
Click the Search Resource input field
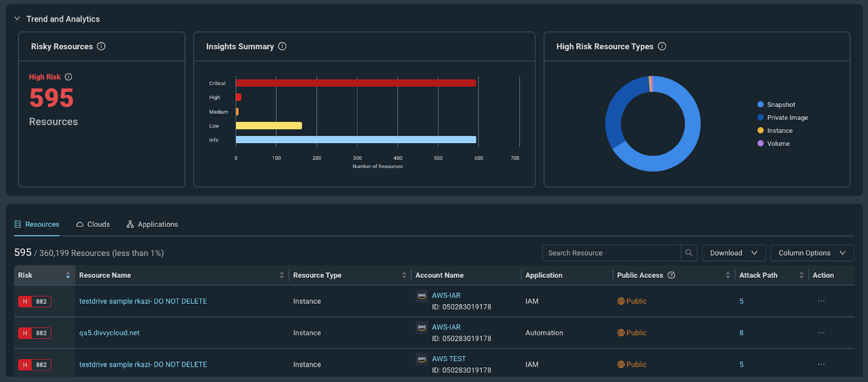[x=611, y=253]
